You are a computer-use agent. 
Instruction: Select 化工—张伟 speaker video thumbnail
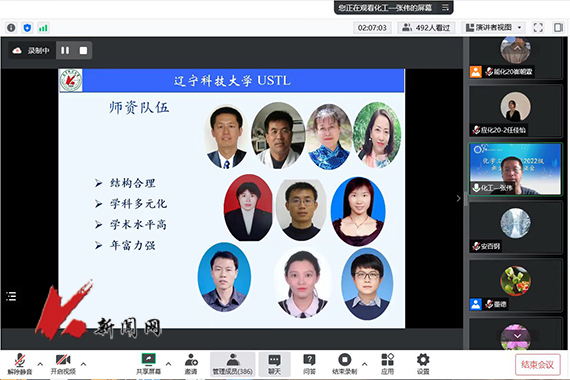515,169
